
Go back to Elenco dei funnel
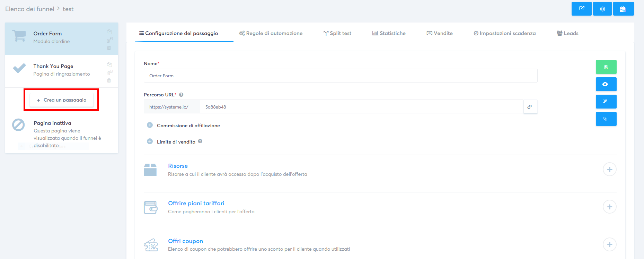pyautogui.click(x=30, y=9)
